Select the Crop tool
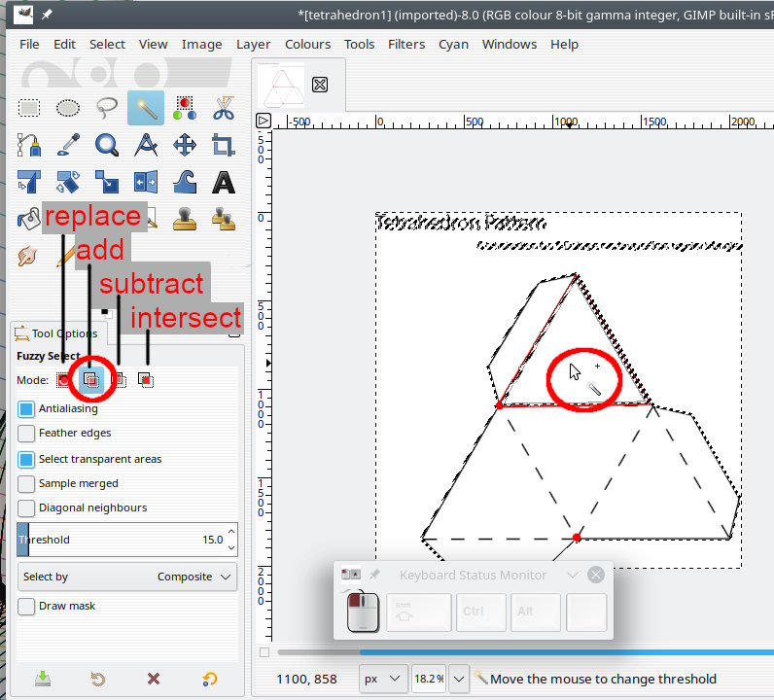This screenshot has height=700, width=774. pyautogui.click(x=224, y=146)
